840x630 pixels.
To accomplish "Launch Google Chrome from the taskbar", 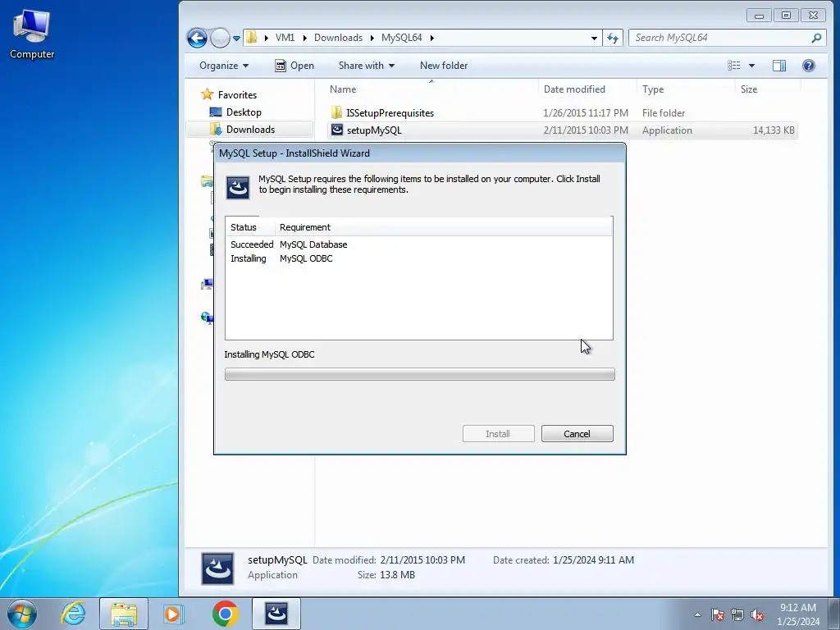I will tap(225, 614).
